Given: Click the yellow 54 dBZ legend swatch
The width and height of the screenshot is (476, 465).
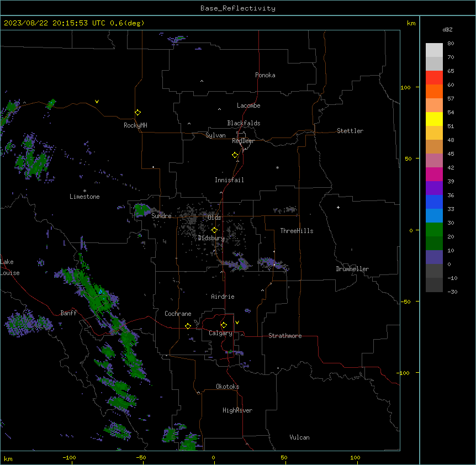Looking at the screenshot, I should tap(434, 119).
